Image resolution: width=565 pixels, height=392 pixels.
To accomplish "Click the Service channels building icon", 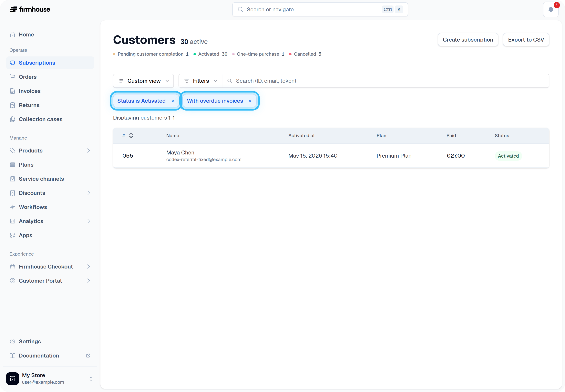I will [x=13, y=179].
